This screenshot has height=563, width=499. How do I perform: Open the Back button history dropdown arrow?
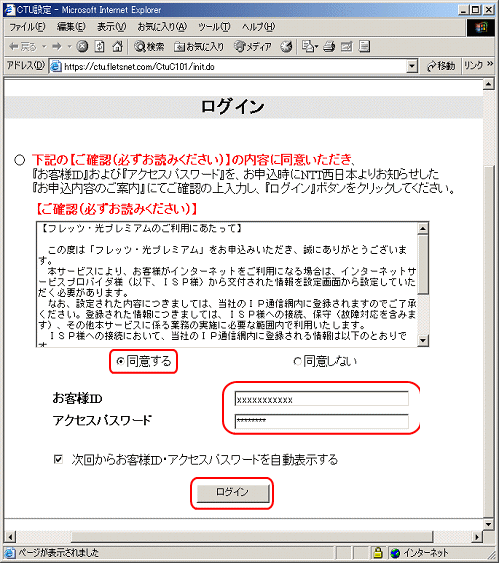tap(44, 47)
